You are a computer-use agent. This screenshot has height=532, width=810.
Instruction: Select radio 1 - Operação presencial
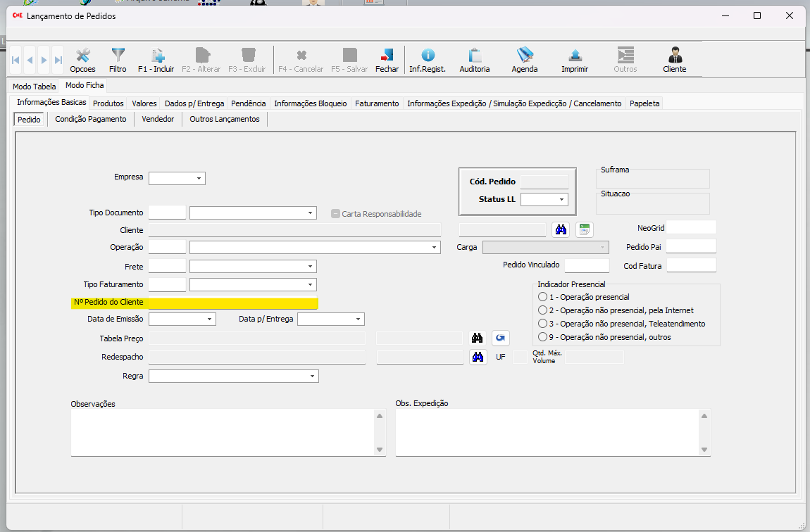[542, 297]
